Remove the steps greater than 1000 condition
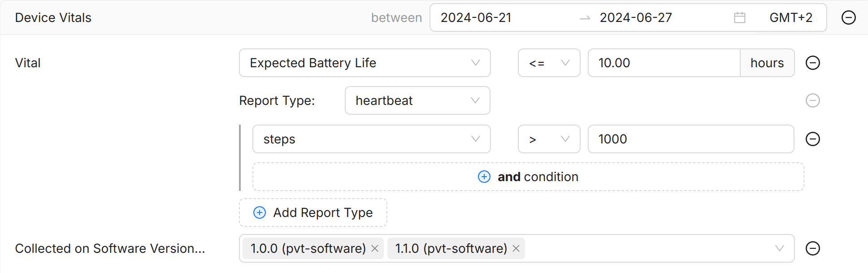 812,139
